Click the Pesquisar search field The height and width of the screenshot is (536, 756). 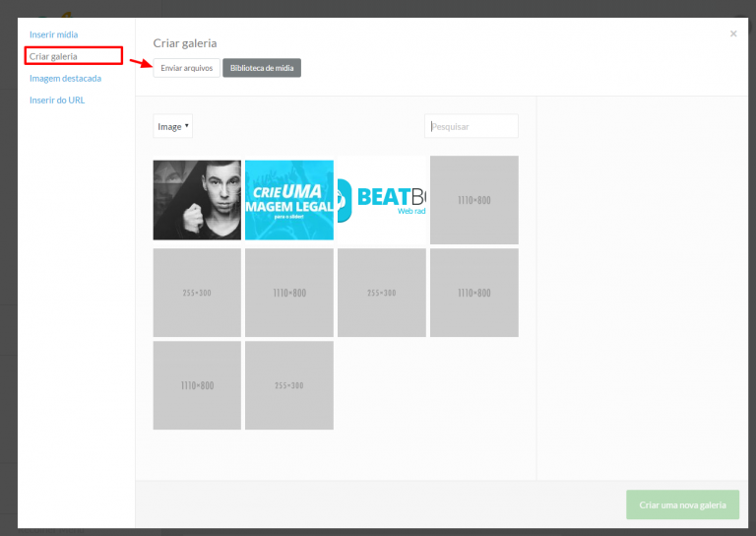pos(472,126)
